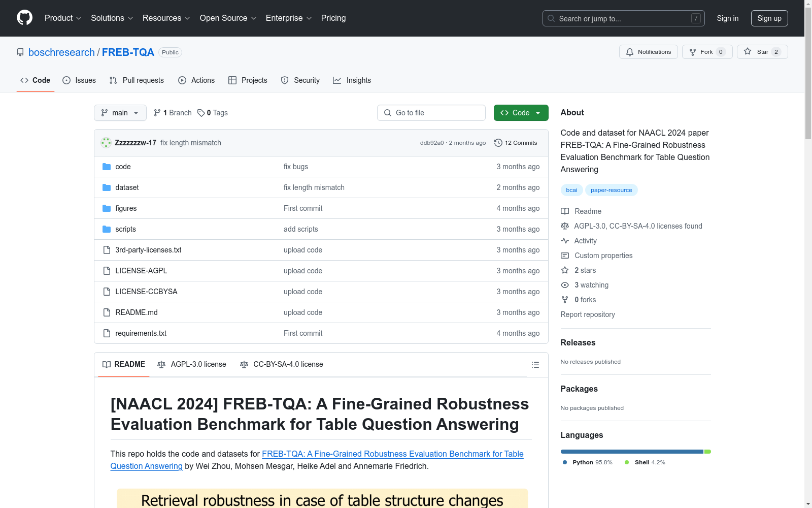
Task: Click the code folder icon
Action: [107, 167]
